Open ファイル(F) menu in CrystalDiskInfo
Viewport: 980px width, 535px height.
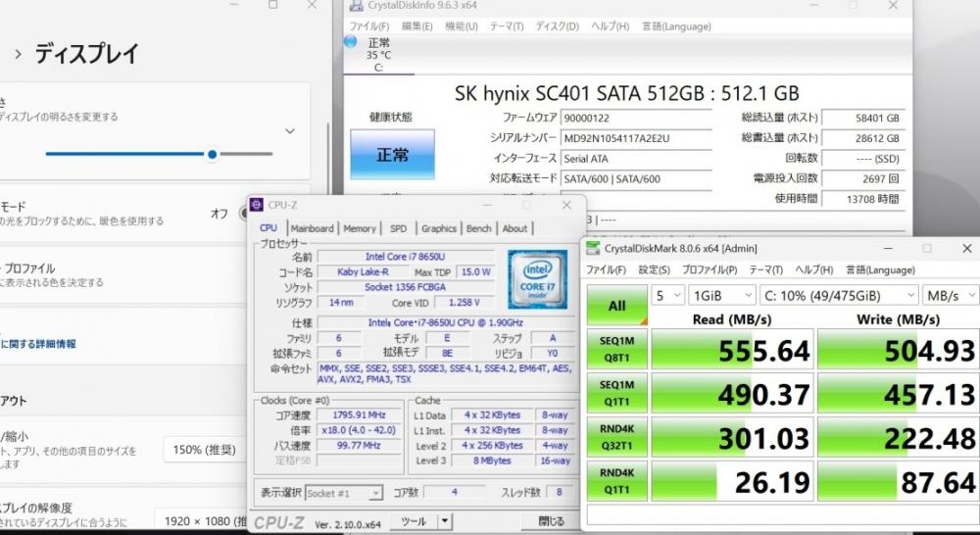click(x=368, y=26)
